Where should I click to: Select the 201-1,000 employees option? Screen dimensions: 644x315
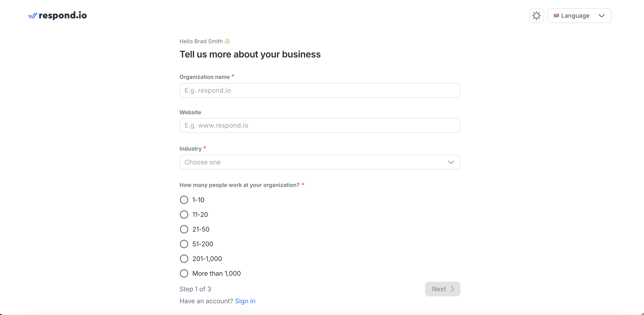tap(184, 259)
